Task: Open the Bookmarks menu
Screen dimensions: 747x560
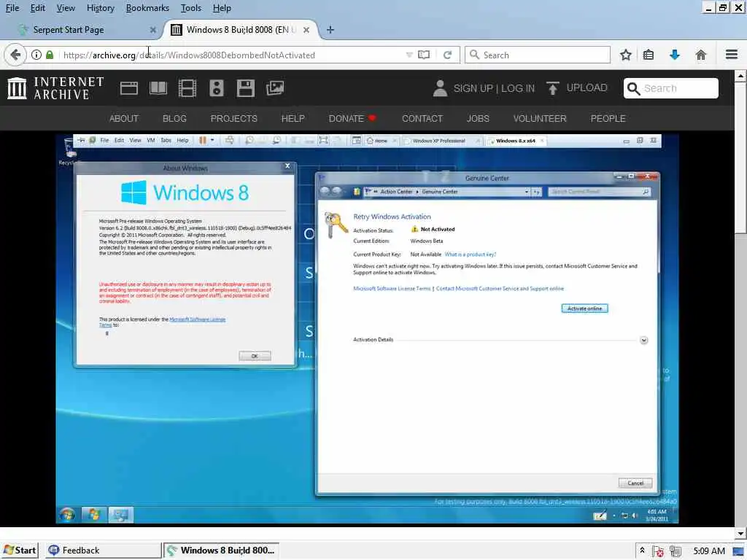Action: 147,8
